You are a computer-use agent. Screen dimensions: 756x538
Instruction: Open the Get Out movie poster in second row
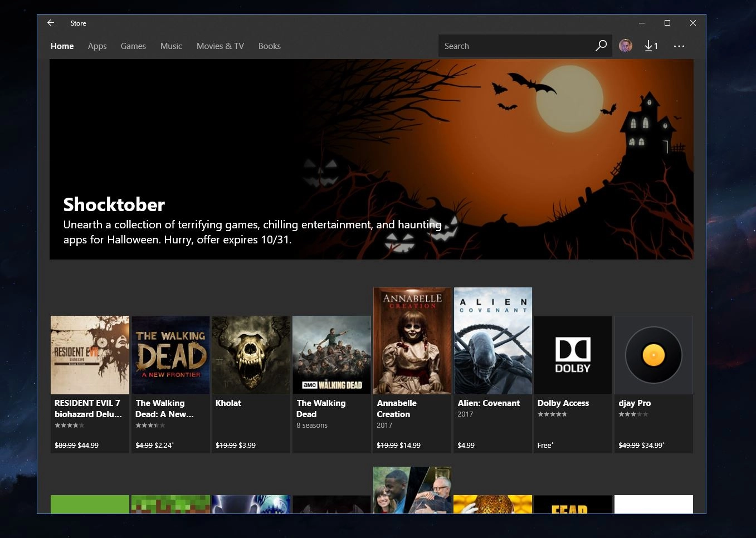pyautogui.click(x=412, y=490)
